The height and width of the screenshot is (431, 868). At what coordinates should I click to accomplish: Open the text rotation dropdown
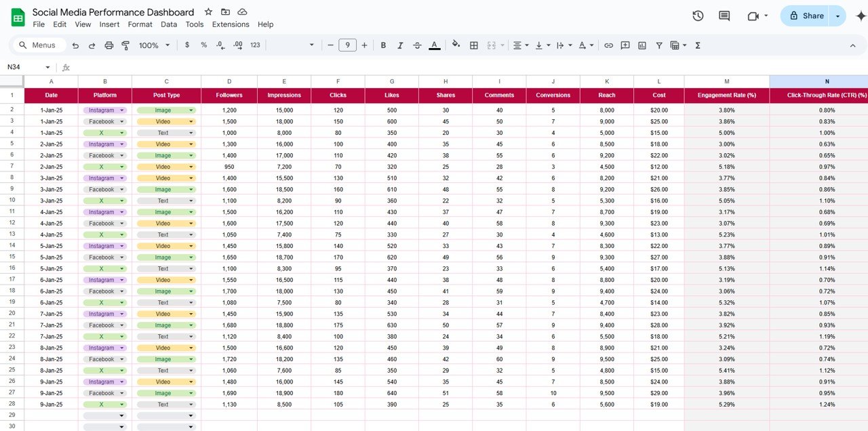[586, 45]
